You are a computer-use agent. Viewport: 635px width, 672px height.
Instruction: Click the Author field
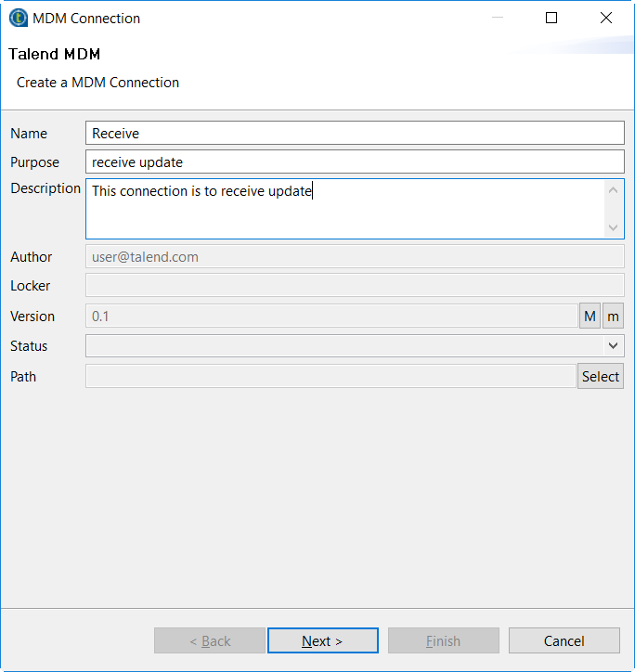[355, 257]
